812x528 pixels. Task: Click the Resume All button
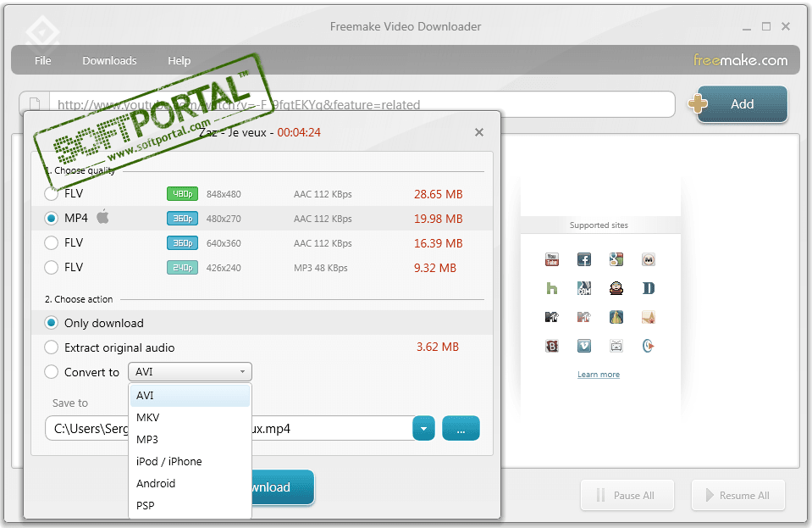tap(738, 495)
